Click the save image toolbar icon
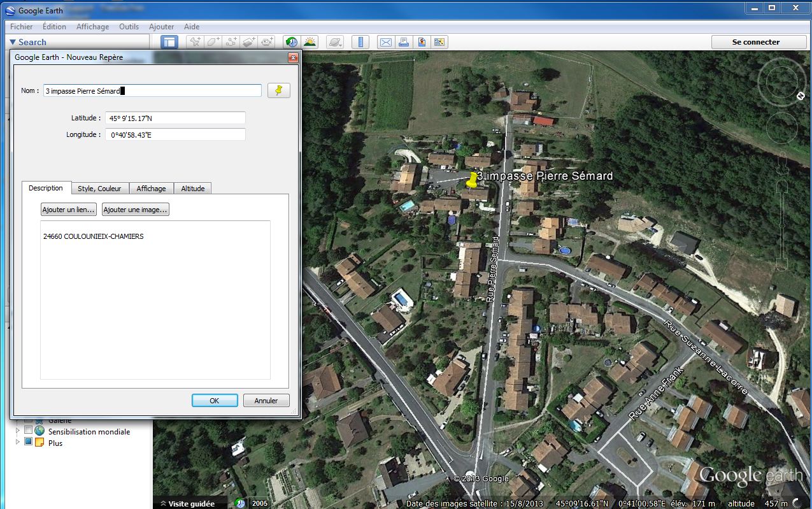The height and width of the screenshot is (509, 812). [x=439, y=42]
